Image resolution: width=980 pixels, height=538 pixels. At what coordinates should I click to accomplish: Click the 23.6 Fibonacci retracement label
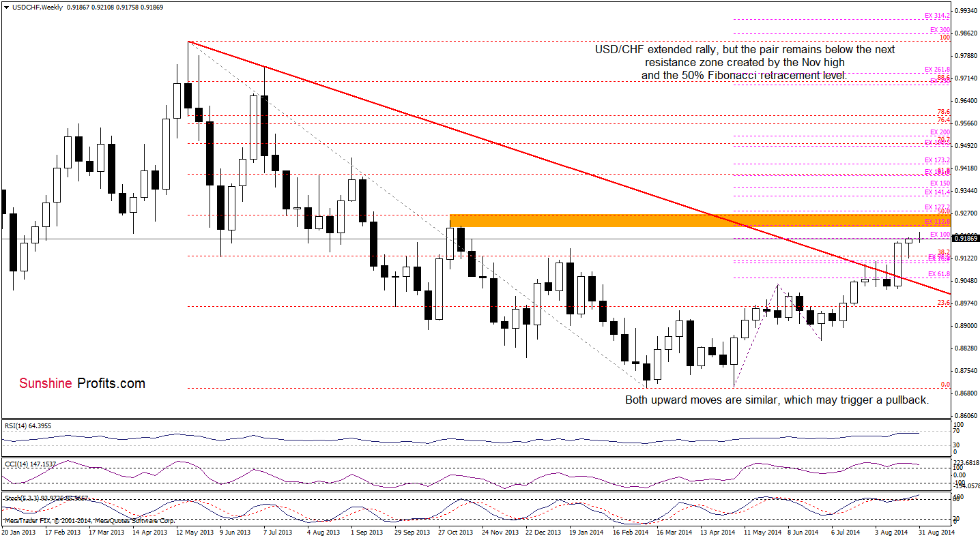click(944, 303)
